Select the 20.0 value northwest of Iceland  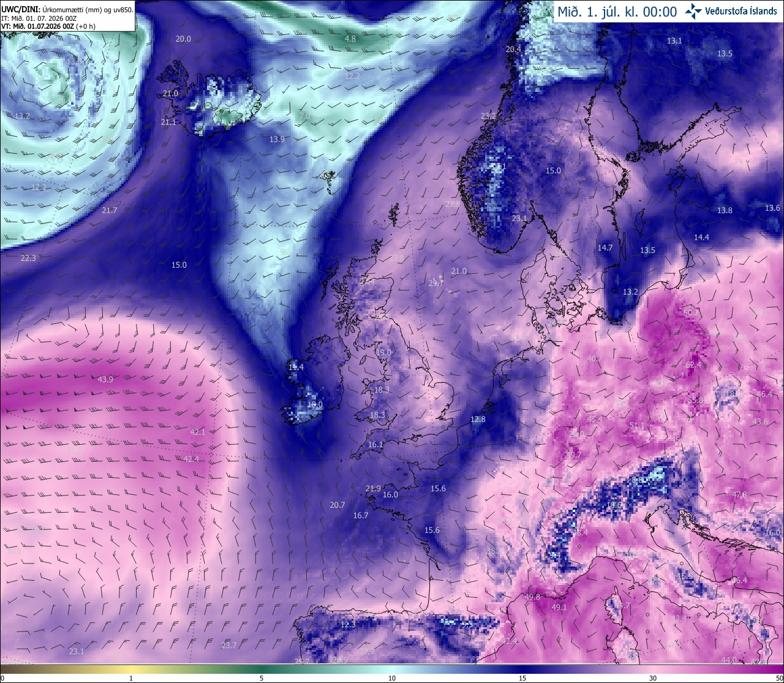183,39
